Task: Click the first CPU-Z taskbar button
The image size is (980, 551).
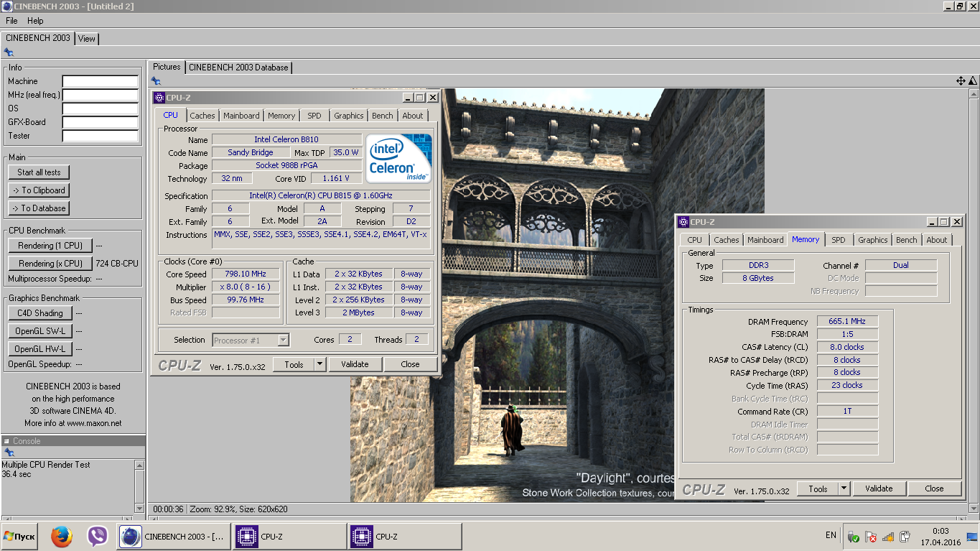Action: click(289, 537)
